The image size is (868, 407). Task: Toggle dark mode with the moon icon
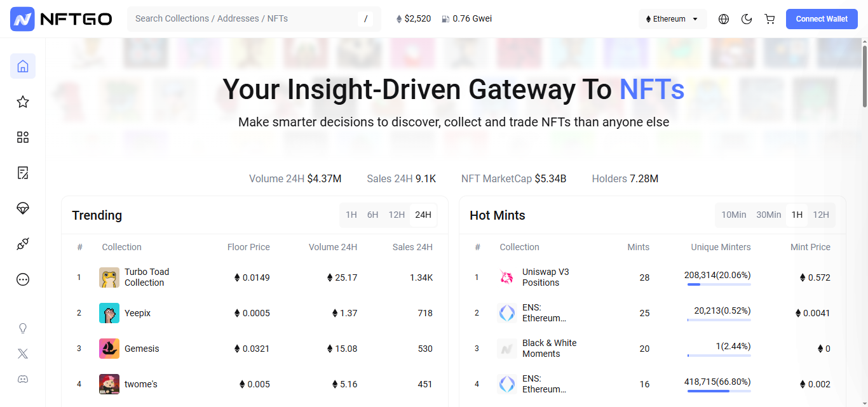(747, 19)
